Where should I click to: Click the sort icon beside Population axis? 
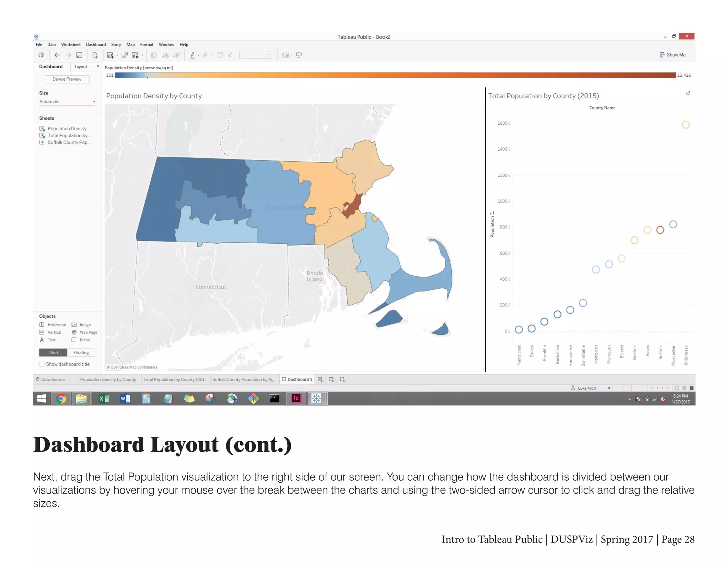(x=492, y=213)
